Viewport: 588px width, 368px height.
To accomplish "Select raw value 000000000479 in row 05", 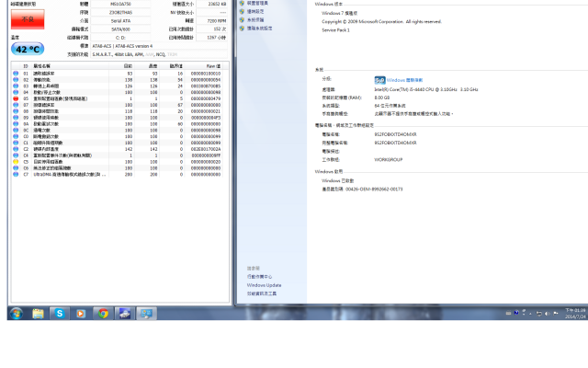I will pos(206,98).
